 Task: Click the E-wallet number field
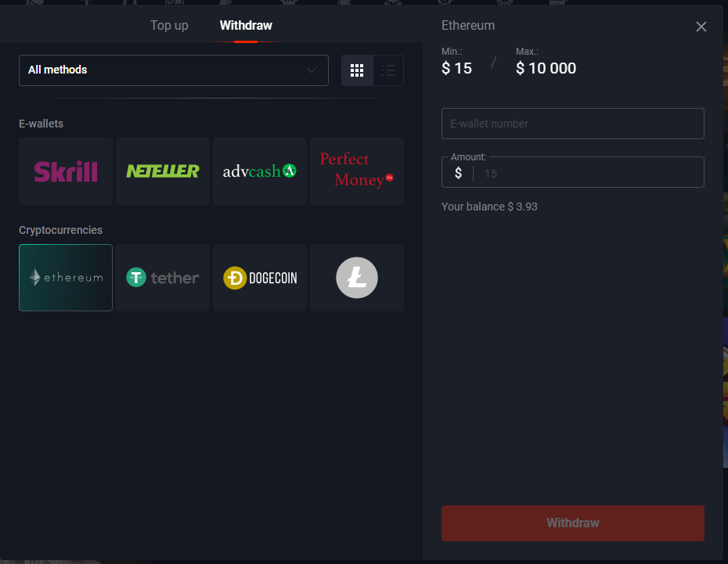tap(572, 124)
